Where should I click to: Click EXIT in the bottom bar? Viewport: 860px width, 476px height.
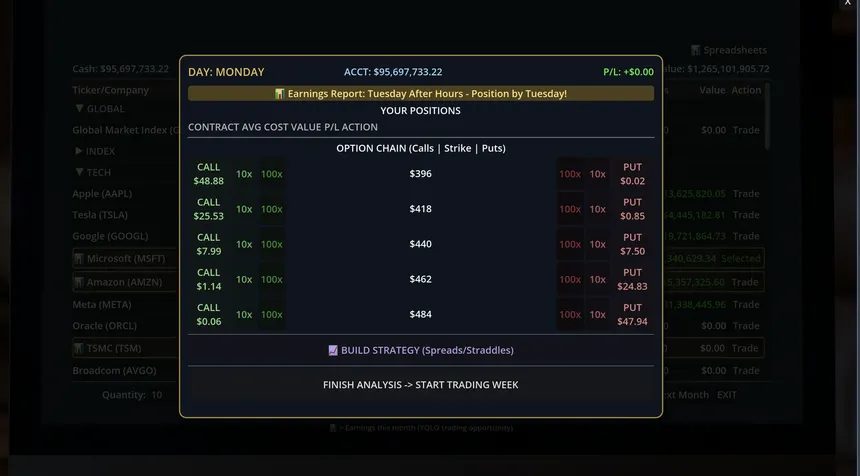(727, 395)
